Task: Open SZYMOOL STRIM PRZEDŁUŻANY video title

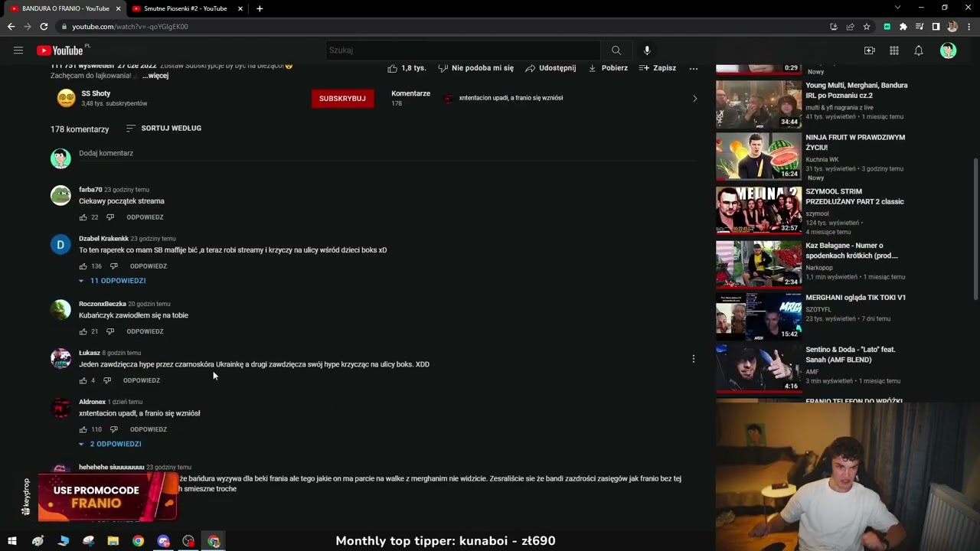Action: [854, 197]
